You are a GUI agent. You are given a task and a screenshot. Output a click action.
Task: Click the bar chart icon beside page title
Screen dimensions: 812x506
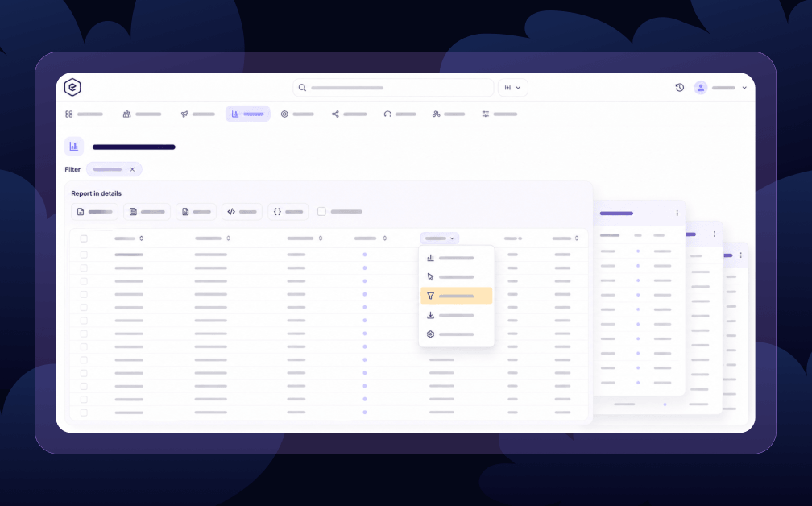[74, 147]
